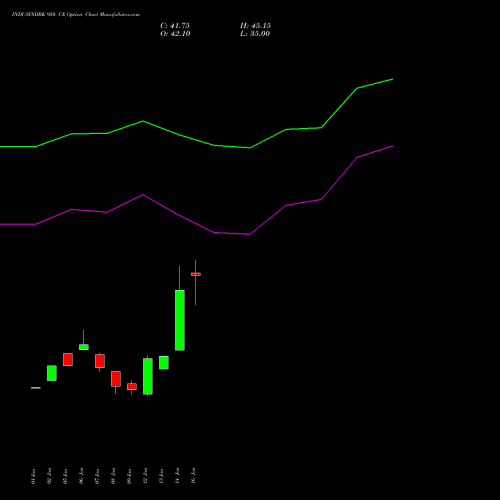Screen dimensions: 500x500
Task: Click the small green candle above 06 Jan
Action: (x=84, y=347)
